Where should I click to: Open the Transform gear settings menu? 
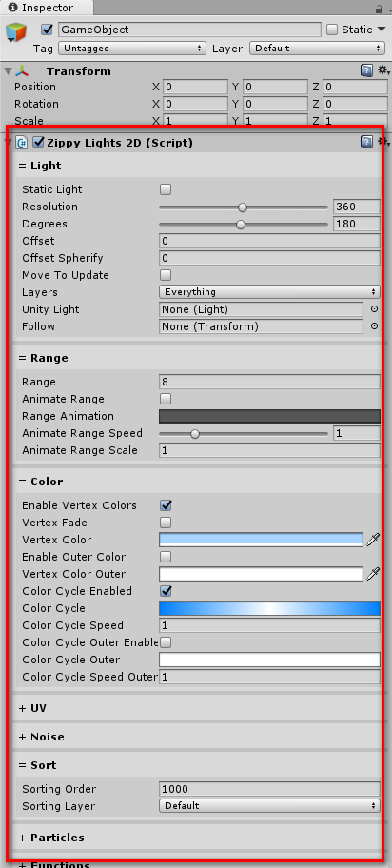[382, 70]
